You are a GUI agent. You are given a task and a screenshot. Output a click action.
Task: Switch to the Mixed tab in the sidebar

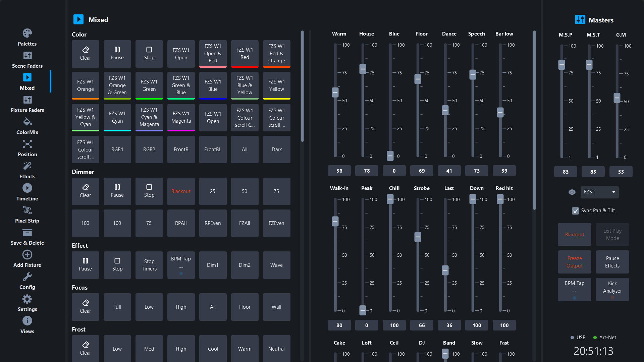click(27, 81)
